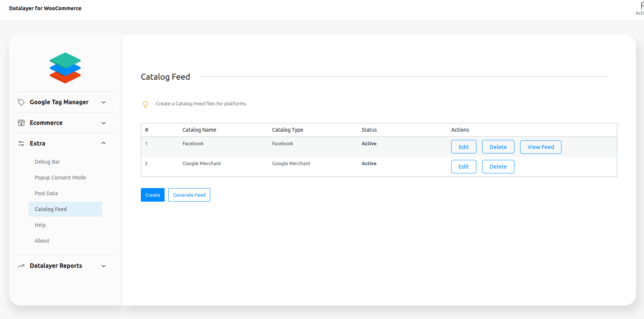Edit the Facebook catalog feed
Screen dimensions: 644x319
[464, 147]
